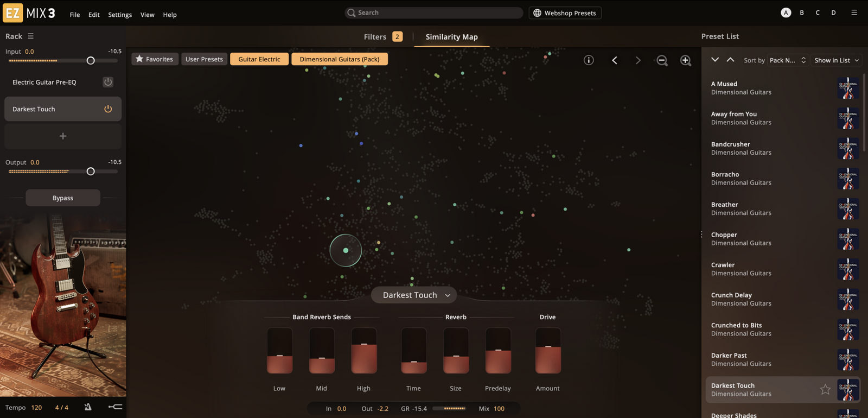This screenshot has height=418, width=868.
Task: Click the selected preset dot on map
Action: pyautogui.click(x=346, y=250)
